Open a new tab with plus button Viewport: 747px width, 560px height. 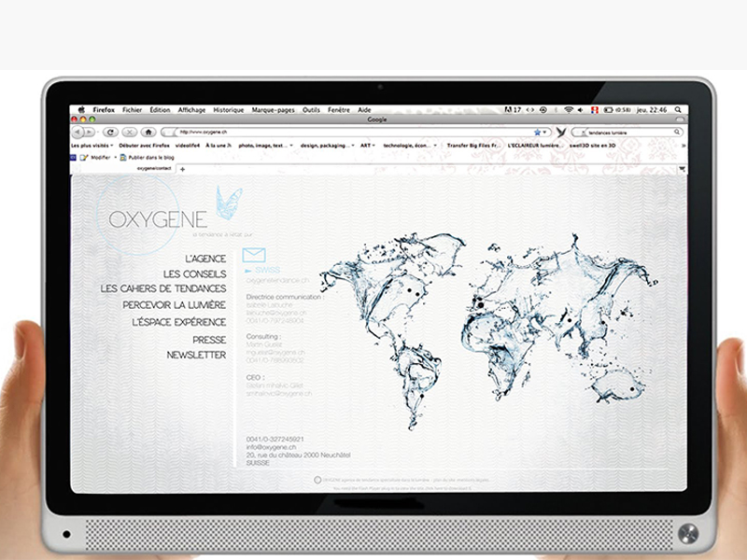coord(182,169)
